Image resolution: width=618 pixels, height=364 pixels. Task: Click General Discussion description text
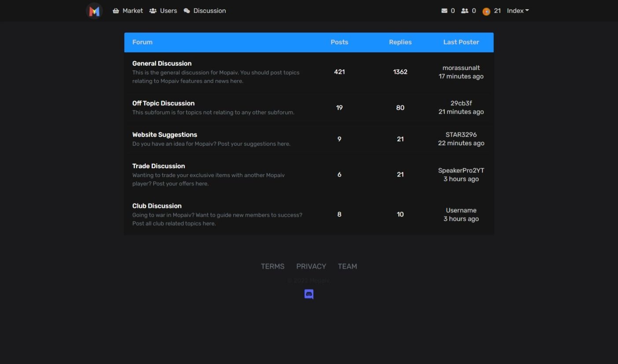coord(216,77)
